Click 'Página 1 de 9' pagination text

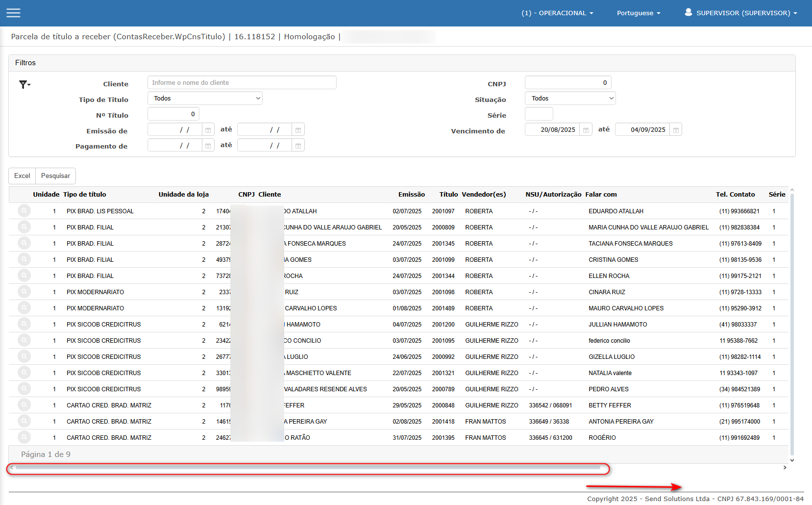coord(46,454)
